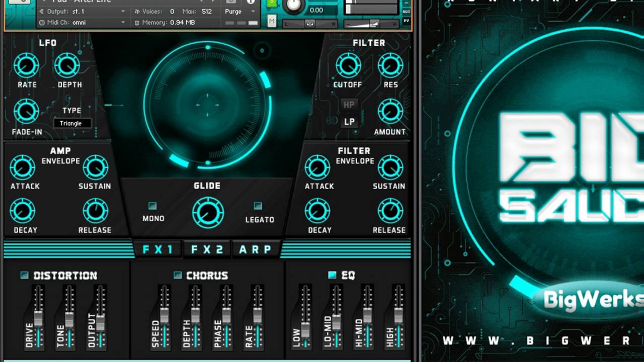Open the LFO Type menu showing Triangle
This screenshot has height=362, width=644.
tap(72, 123)
